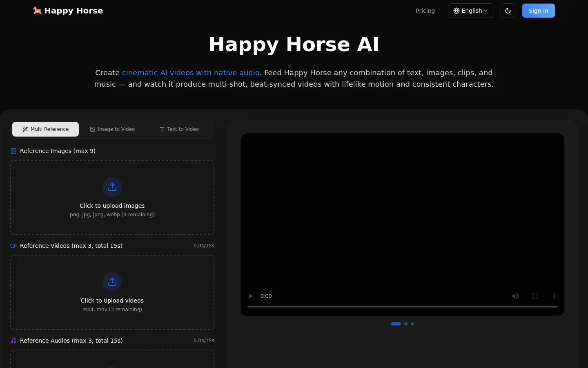The width and height of the screenshot is (588, 368).
Task: Click 'Reference Videos (max 3, total 15s)' label
Action: [x=71, y=246]
